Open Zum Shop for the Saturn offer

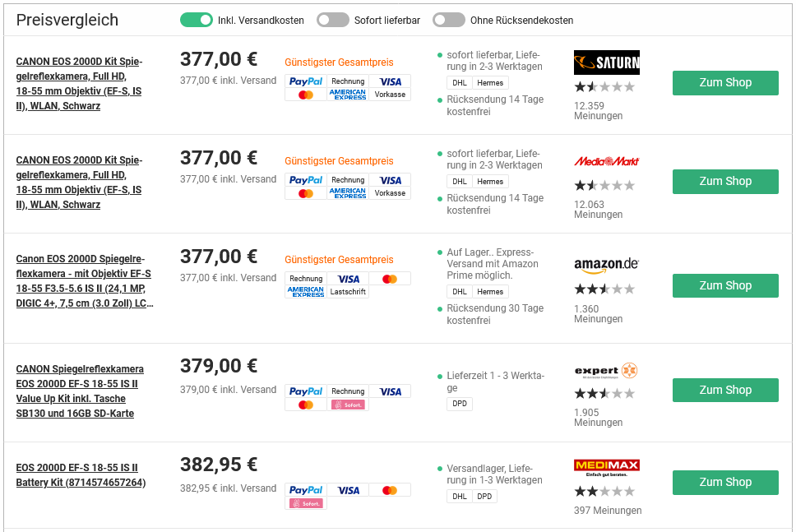725,82
